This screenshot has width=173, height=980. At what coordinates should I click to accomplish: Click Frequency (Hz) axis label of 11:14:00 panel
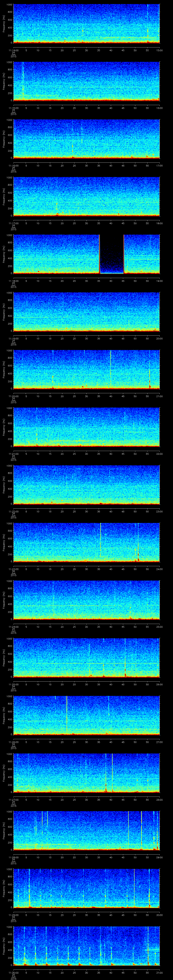pyautogui.click(x=4, y=24)
